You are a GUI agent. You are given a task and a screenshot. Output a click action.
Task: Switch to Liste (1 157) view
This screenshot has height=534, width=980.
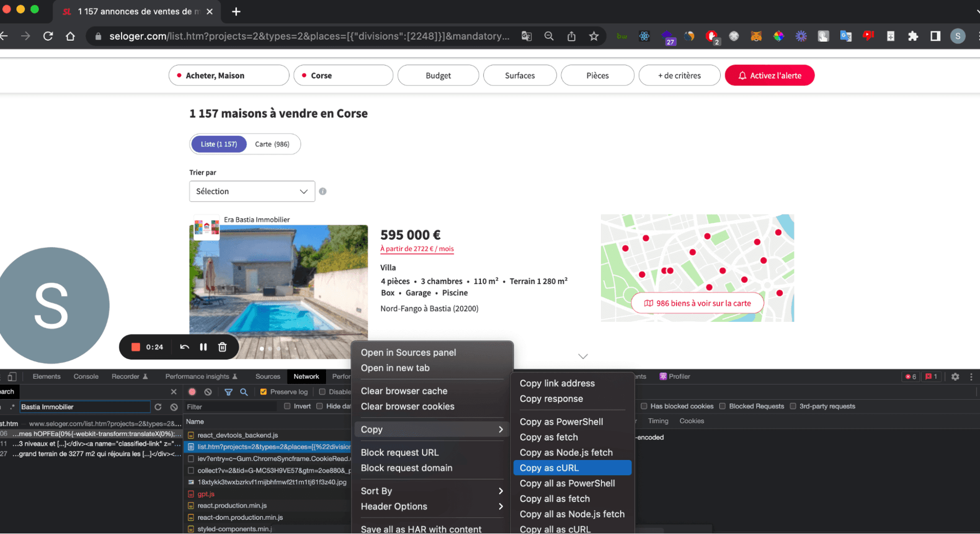[219, 144]
